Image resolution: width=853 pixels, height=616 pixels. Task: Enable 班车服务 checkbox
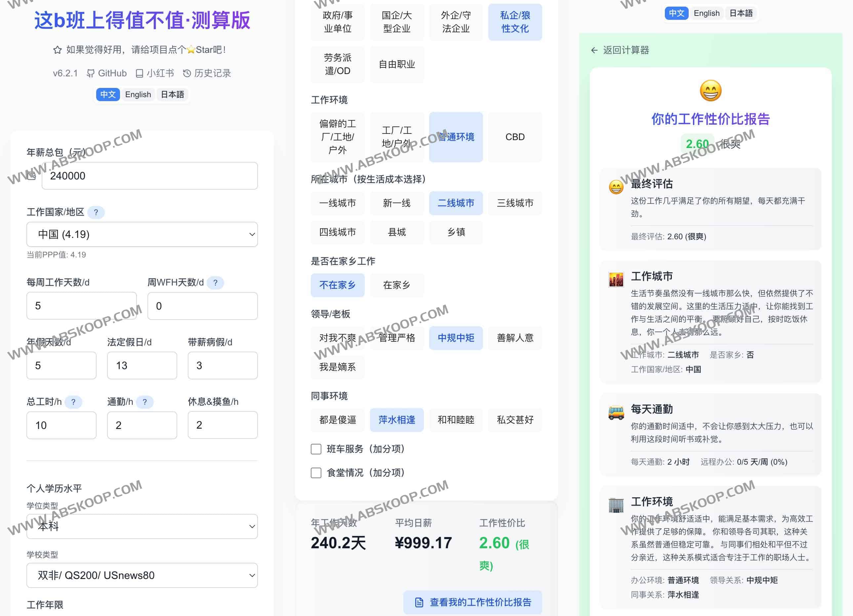click(316, 449)
